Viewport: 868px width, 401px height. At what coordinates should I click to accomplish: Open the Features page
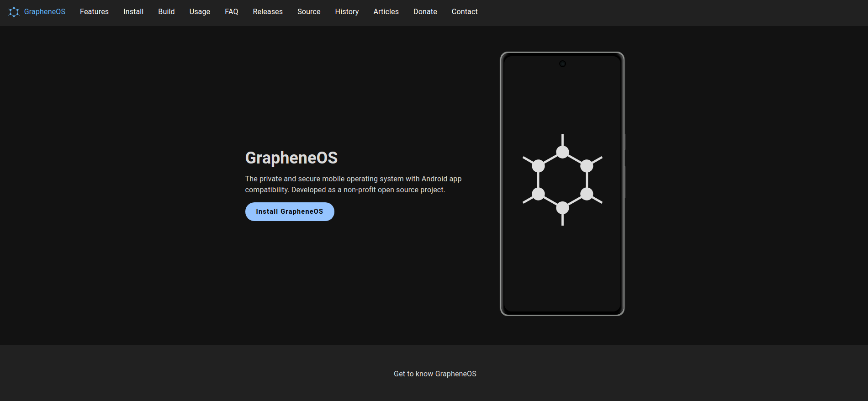[94, 12]
